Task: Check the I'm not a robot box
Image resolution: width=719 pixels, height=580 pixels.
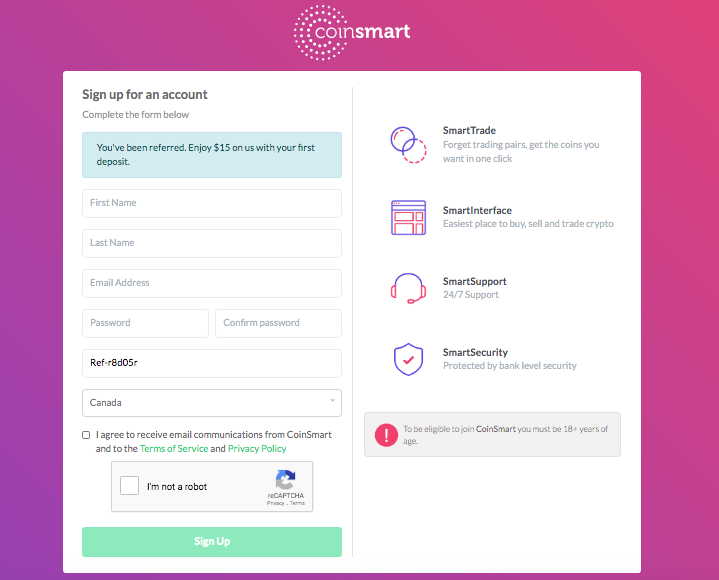Action: 129,486
